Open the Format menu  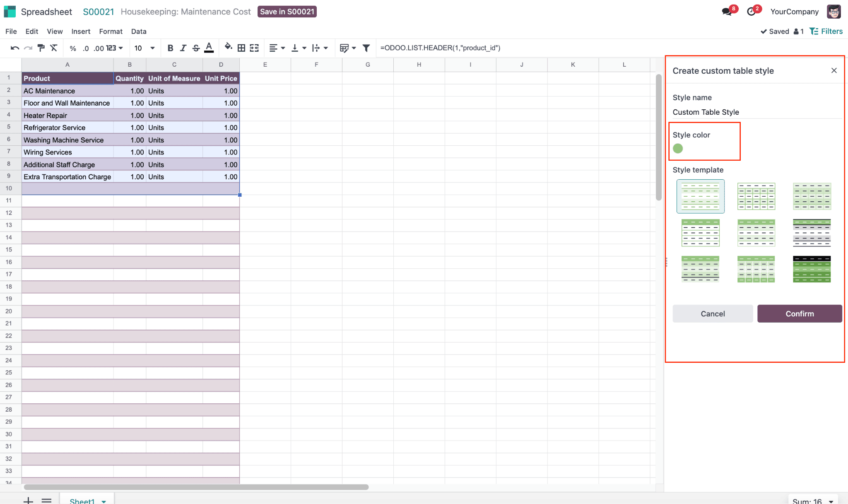pyautogui.click(x=111, y=31)
